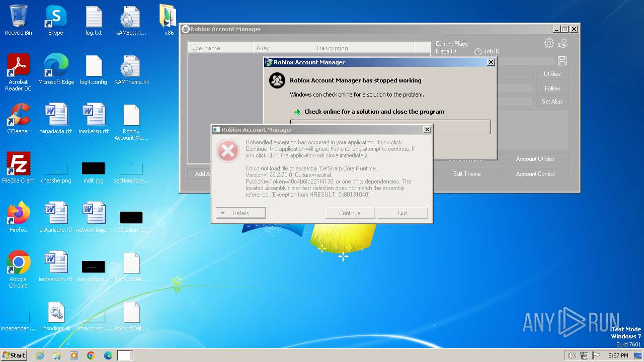Select thatasian.jpg image icon
The height and width of the screenshot is (362, 644).
pyautogui.click(x=131, y=220)
